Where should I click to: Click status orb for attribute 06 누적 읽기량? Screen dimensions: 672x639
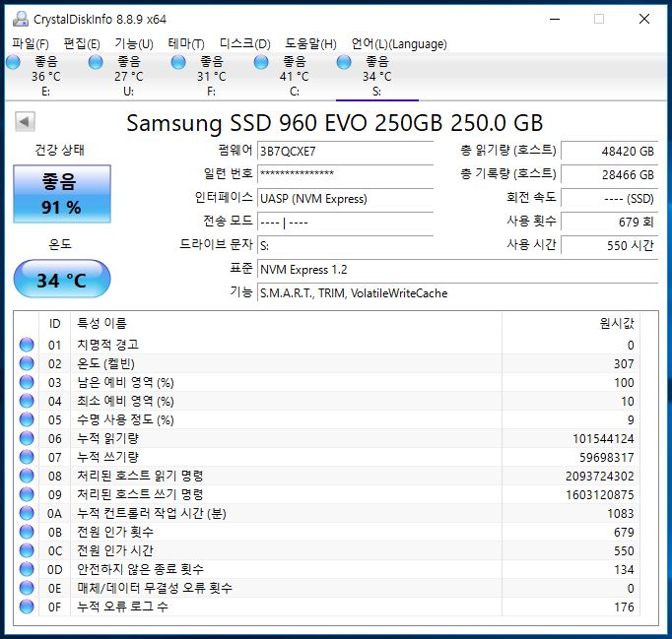(x=27, y=438)
